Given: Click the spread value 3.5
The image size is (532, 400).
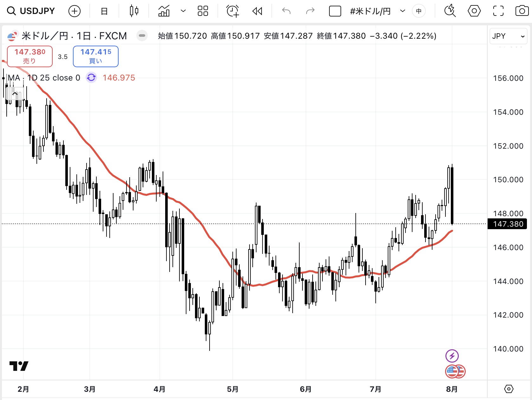Looking at the screenshot, I should click(63, 57).
